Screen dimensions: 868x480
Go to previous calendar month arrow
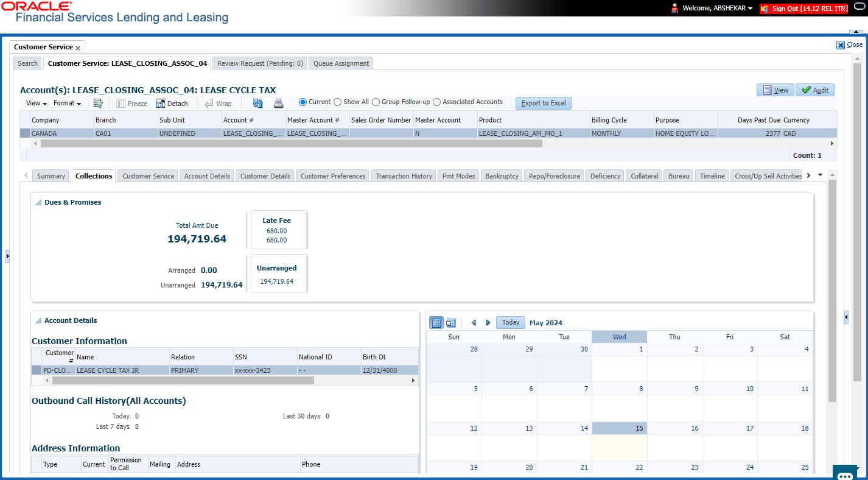(x=474, y=323)
